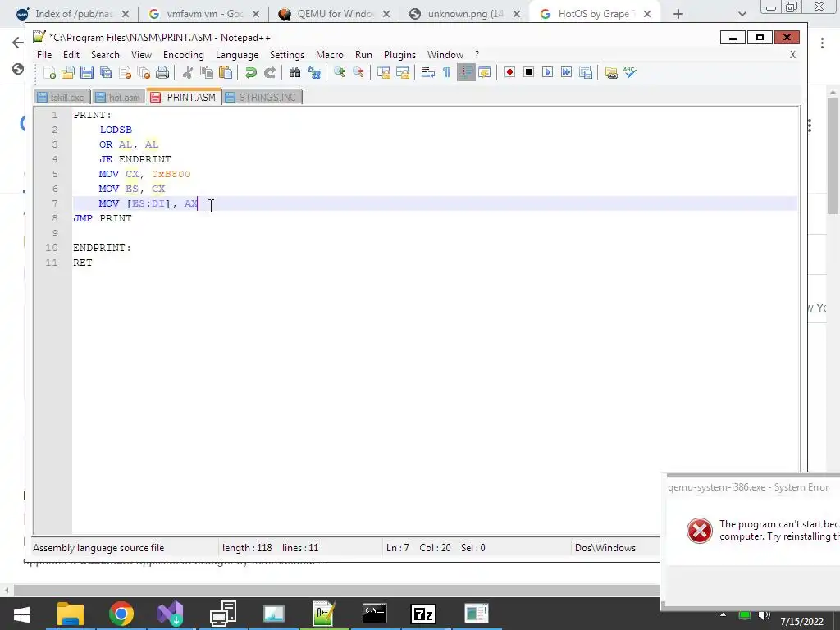Open 7-Zip from the taskbar
The height and width of the screenshot is (630, 840).
tap(423, 614)
